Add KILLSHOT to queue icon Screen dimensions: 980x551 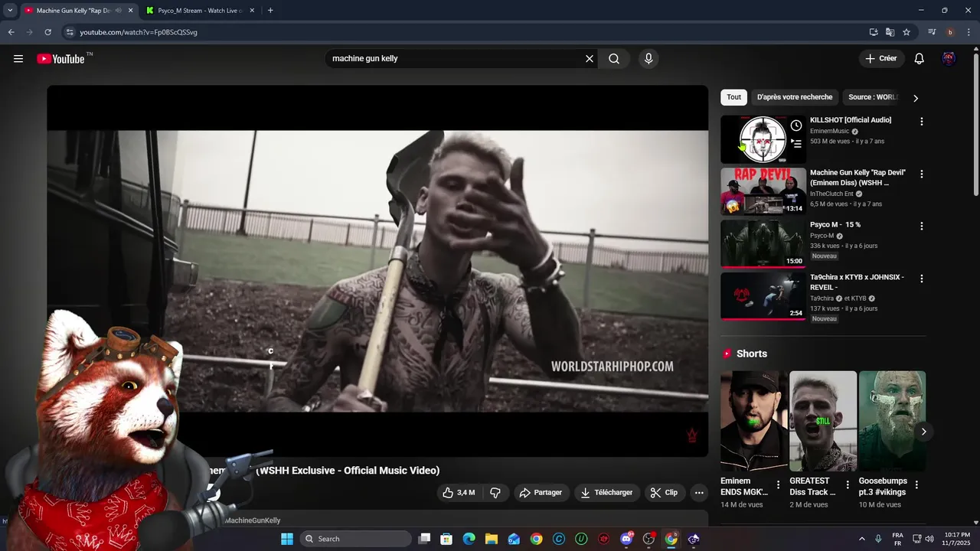796,143
